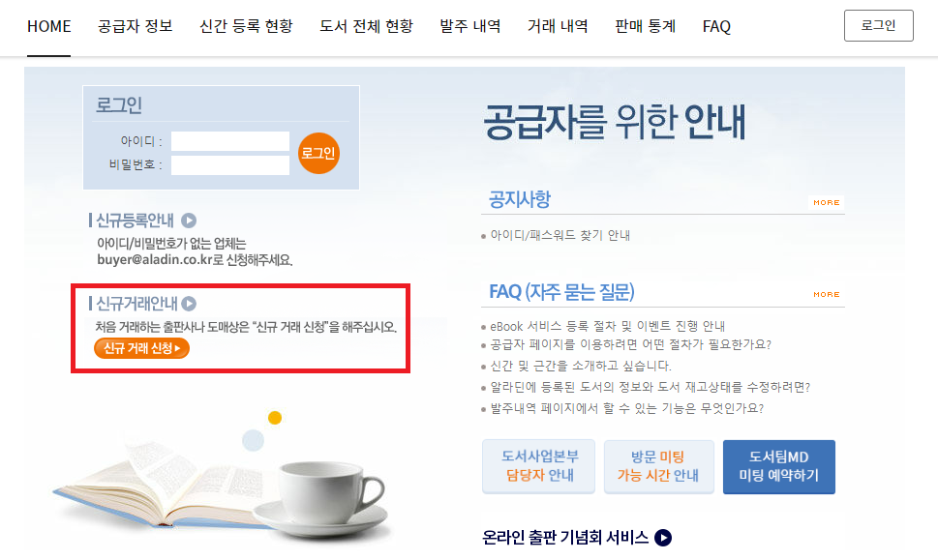Open 발주 내역 menu item
Image resolution: width=938 pixels, height=560 pixels.
pos(470,26)
